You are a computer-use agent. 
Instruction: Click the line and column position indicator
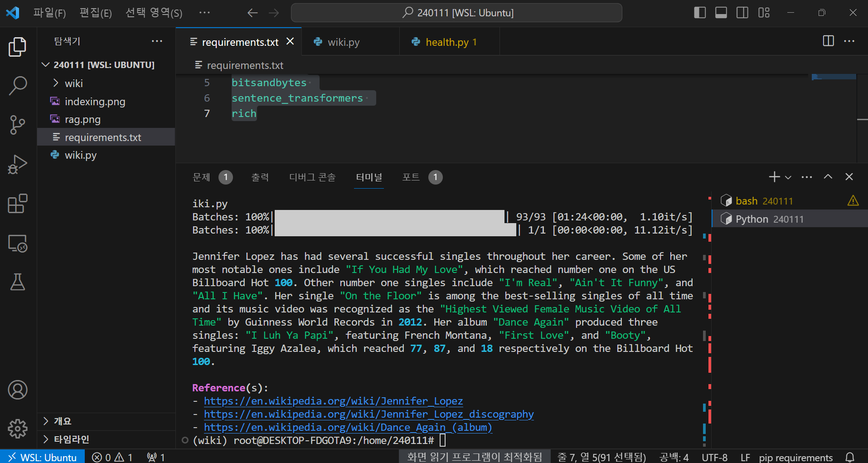[601, 457]
